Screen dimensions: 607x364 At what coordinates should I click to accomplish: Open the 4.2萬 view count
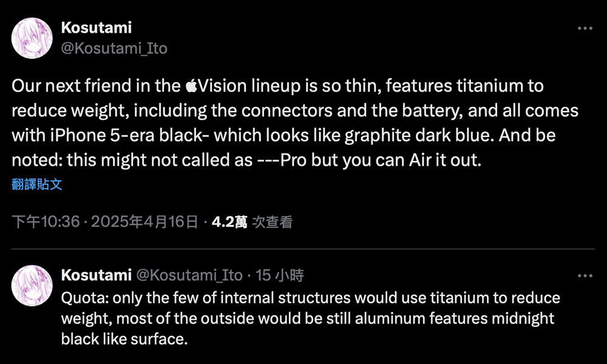coord(229,223)
